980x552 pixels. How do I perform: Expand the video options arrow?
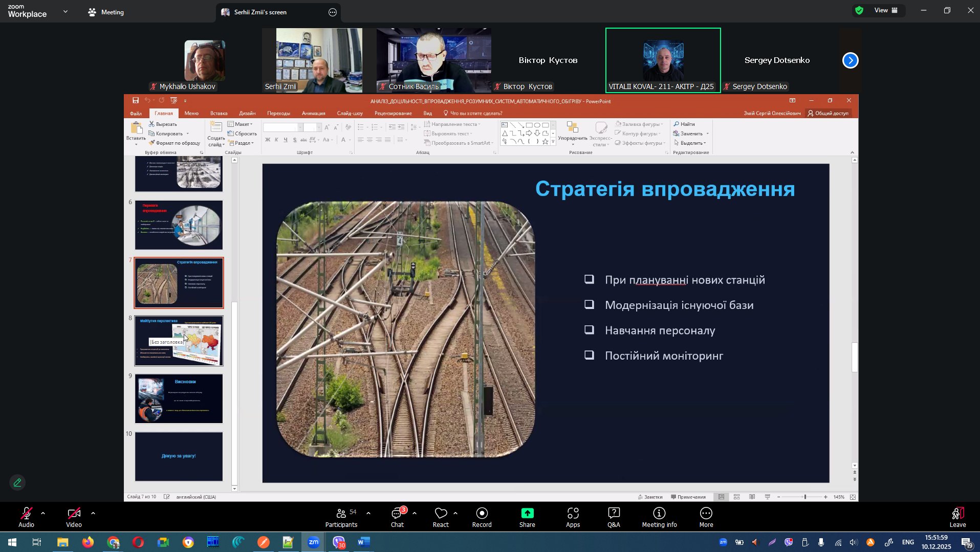(93, 513)
